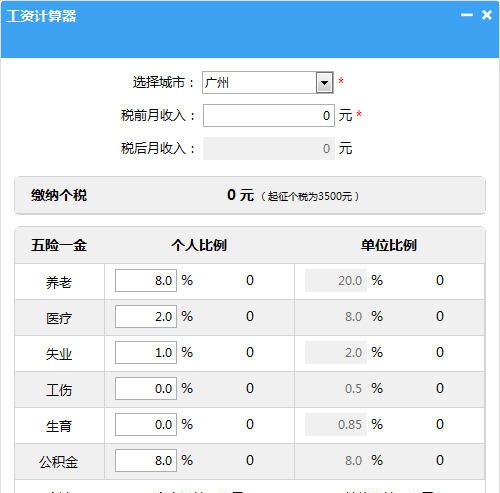Focus the 税前月收入 input field
Viewport: 500px width, 493px height.
pos(269,115)
